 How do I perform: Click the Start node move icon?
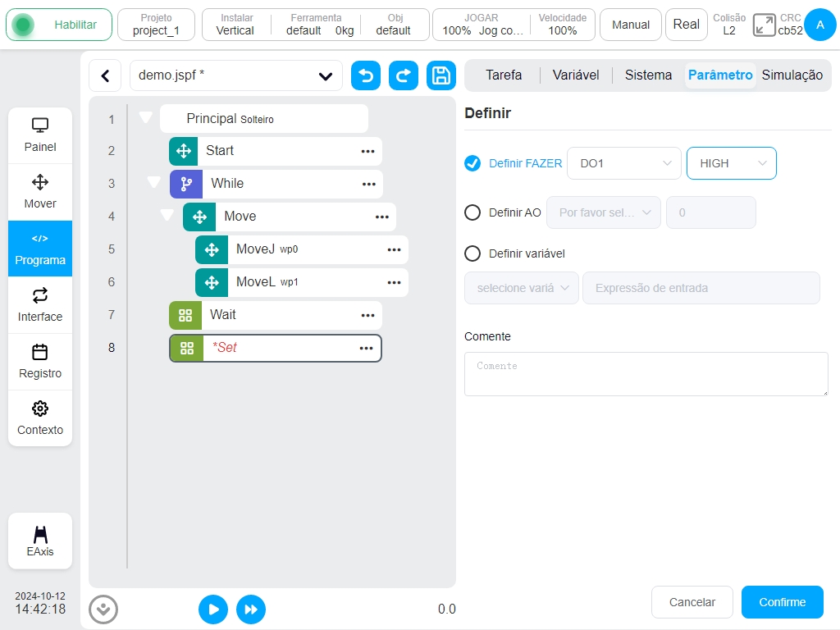pos(184,151)
